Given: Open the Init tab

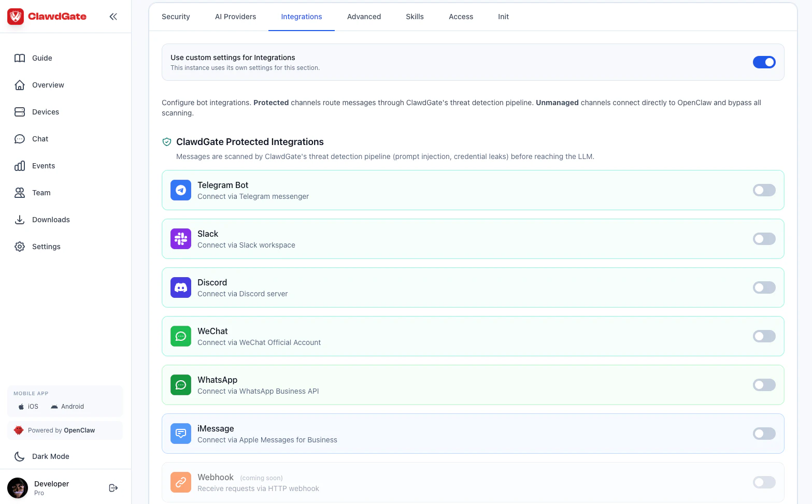Looking at the screenshot, I should [x=503, y=17].
